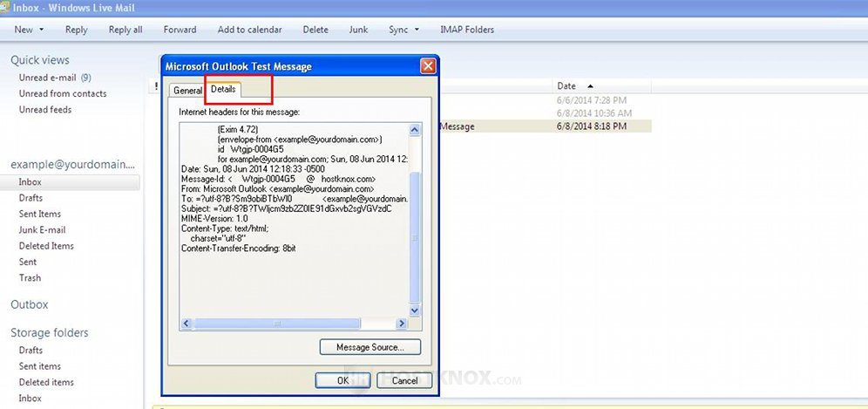Select the Details tab

tap(223, 89)
